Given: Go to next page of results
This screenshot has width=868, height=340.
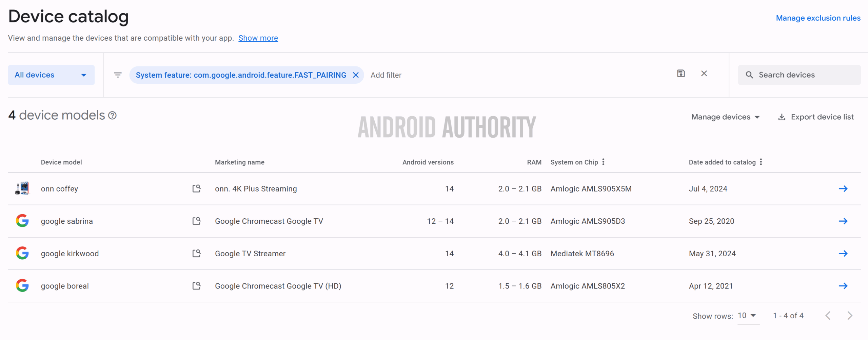Looking at the screenshot, I should [850, 316].
